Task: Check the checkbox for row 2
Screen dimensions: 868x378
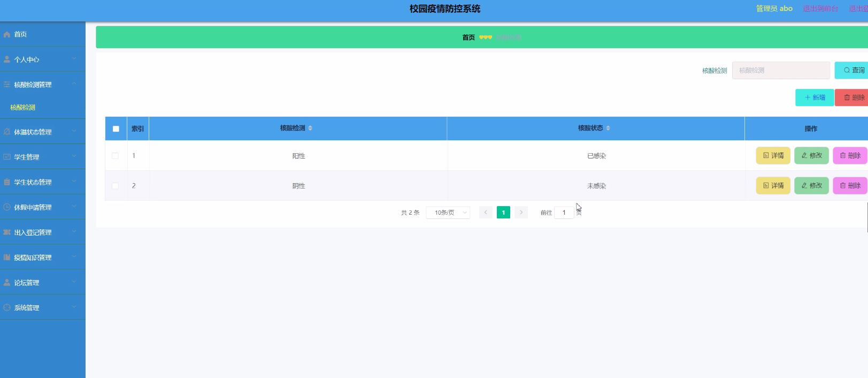Action: [x=115, y=186]
